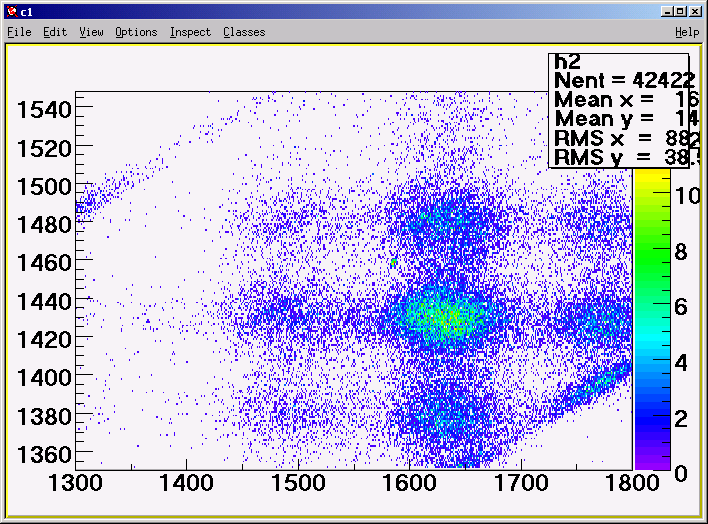This screenshot has width=708, height=524.
Task: Minimize the c1 canvas window
Action: coord(667,11)
